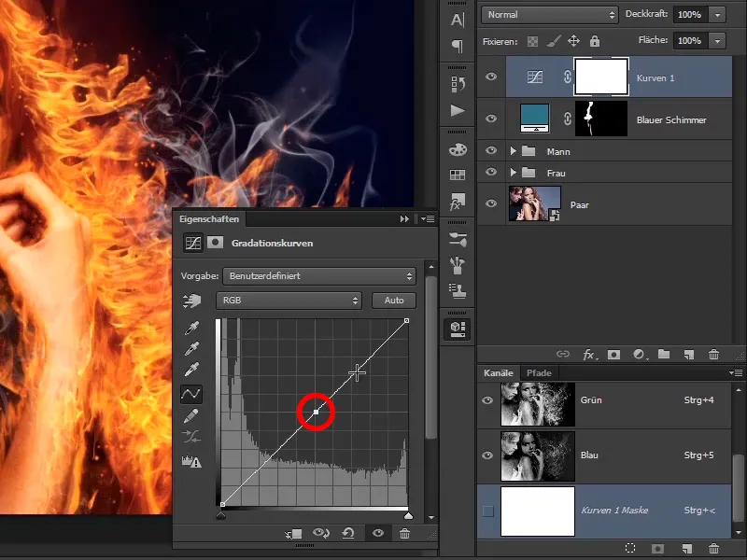Show the Kurven 1 Maske channel

(488, 511)
